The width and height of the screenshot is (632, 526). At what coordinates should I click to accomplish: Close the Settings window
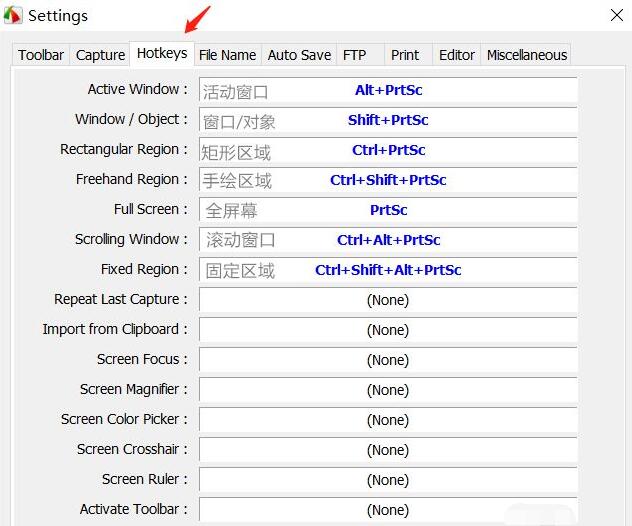pyautogui.click(x=617, y=15)
